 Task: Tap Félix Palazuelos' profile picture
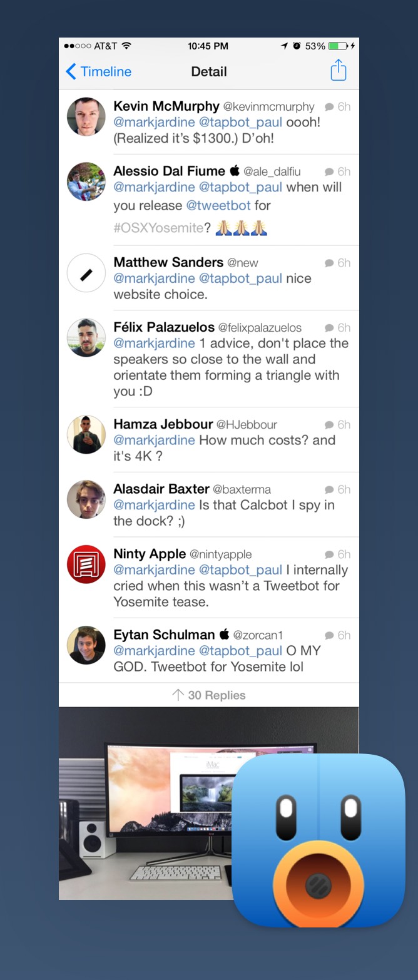point(86,338)
